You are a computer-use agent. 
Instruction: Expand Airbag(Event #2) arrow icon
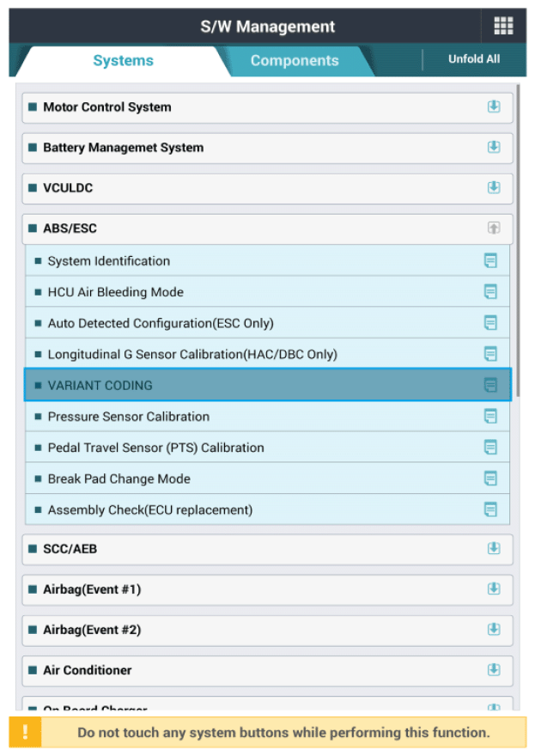click(494, 629)
